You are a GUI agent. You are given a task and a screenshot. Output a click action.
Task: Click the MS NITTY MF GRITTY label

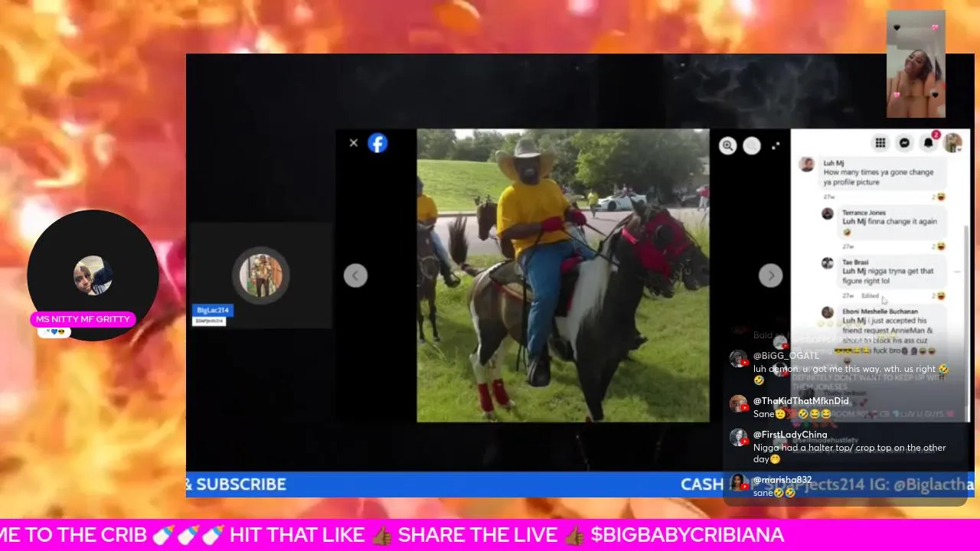pyautogui.click(x=83, y=319)
